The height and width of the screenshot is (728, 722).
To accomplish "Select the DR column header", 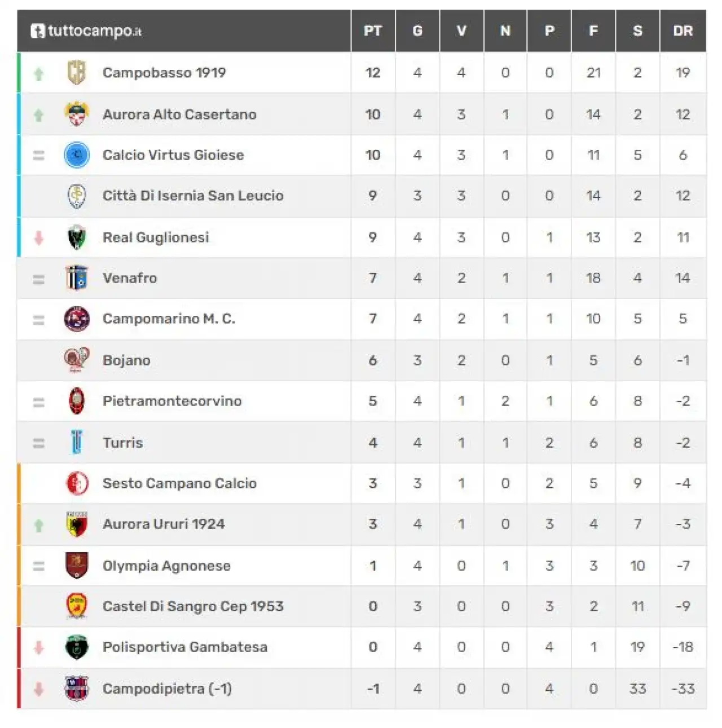I will (683, 31).
